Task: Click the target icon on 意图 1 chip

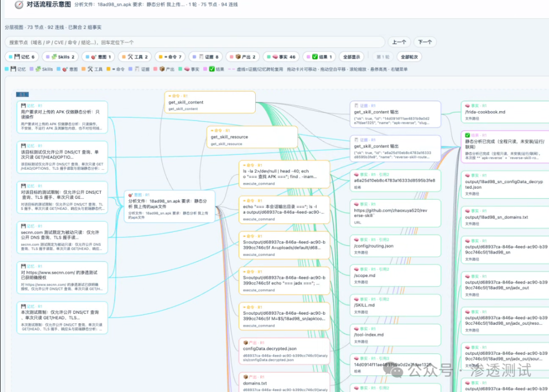Action: click(94, 57)
